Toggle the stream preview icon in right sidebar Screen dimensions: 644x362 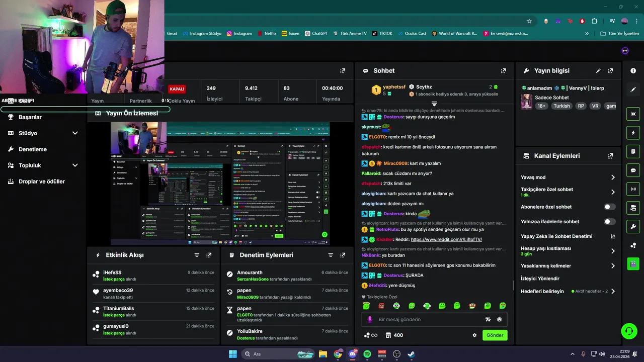tap(633, 114)
